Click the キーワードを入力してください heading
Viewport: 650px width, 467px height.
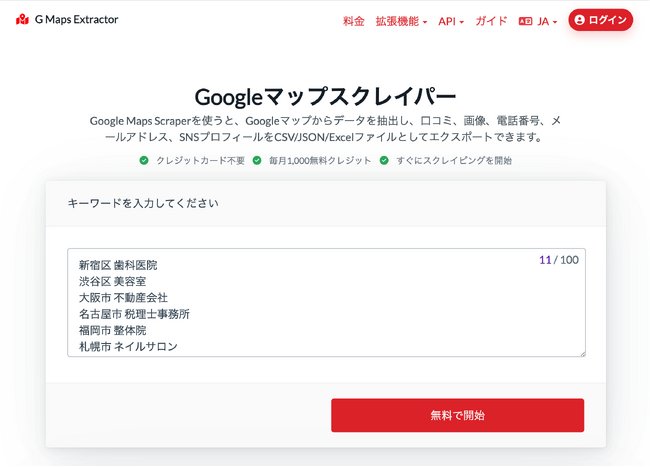(x=143, y=203)
